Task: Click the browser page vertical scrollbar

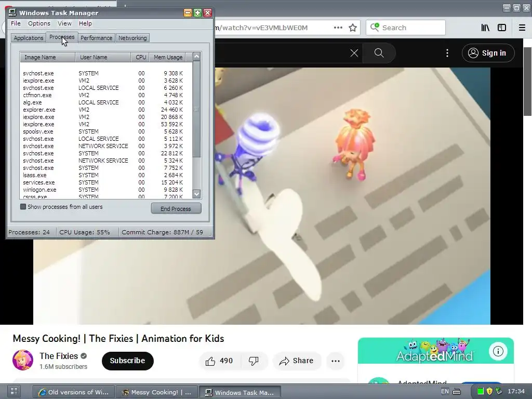Action: [528, 82]
